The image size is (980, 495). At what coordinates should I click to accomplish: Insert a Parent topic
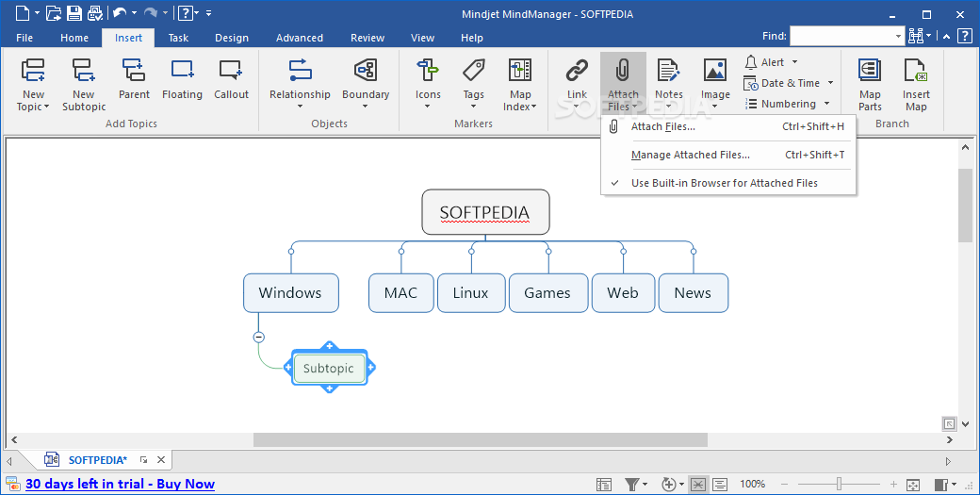coord(134,79)
